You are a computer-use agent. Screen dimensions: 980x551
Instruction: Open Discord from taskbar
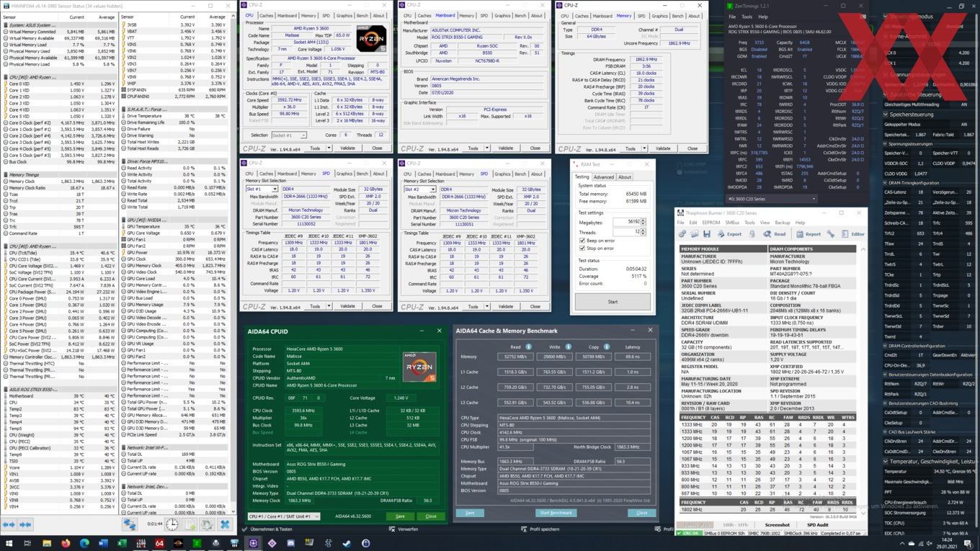(290, 543)
